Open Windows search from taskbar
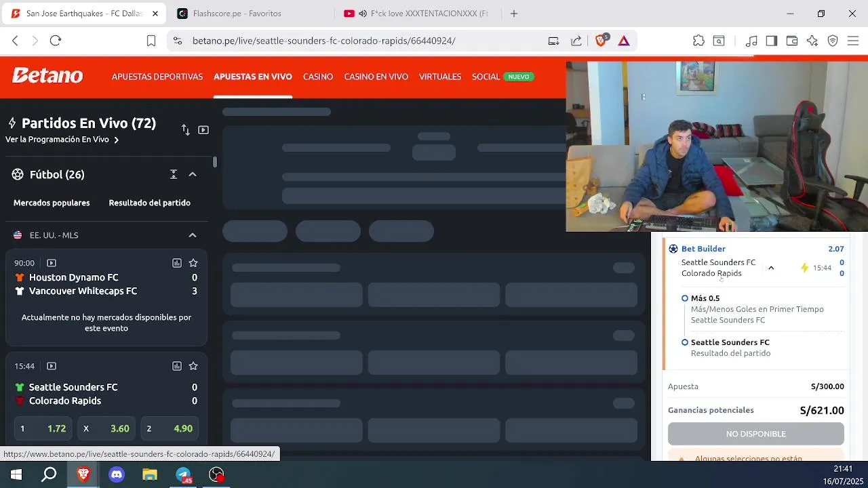Image resolution: width=868 pixels, height=488 pixels. 49,474
